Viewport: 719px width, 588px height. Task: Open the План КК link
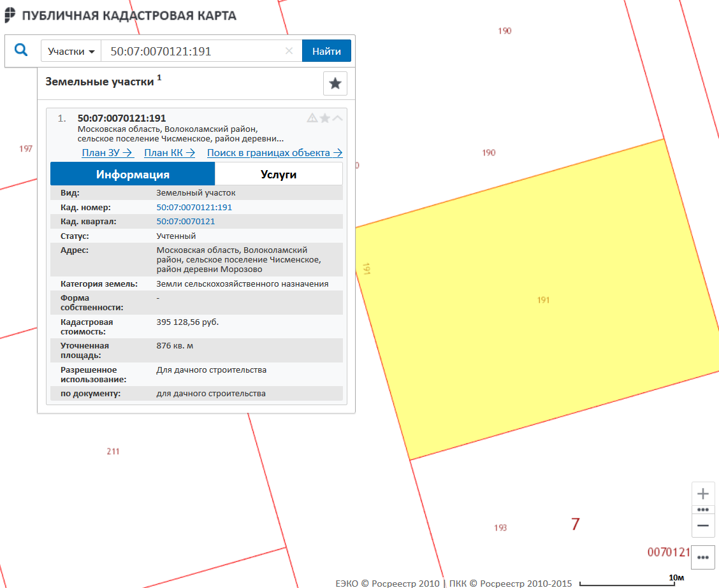coord(170,153)
